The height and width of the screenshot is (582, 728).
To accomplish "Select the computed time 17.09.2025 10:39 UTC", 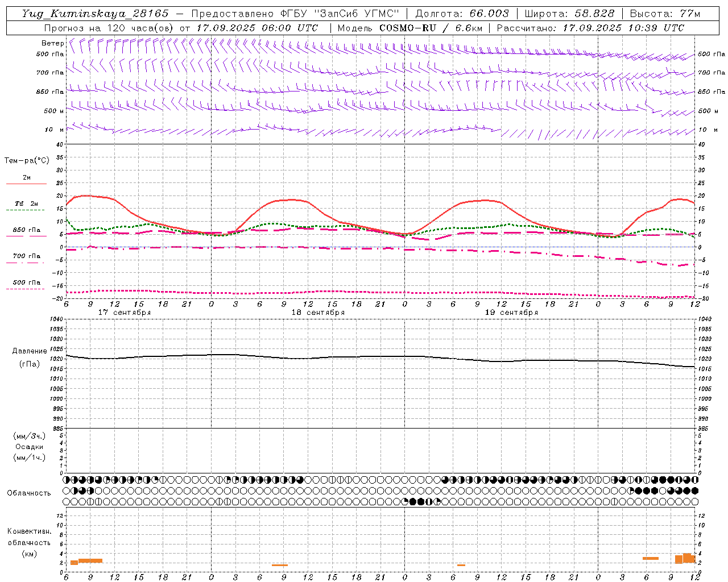I will click(x=623, y=28).
